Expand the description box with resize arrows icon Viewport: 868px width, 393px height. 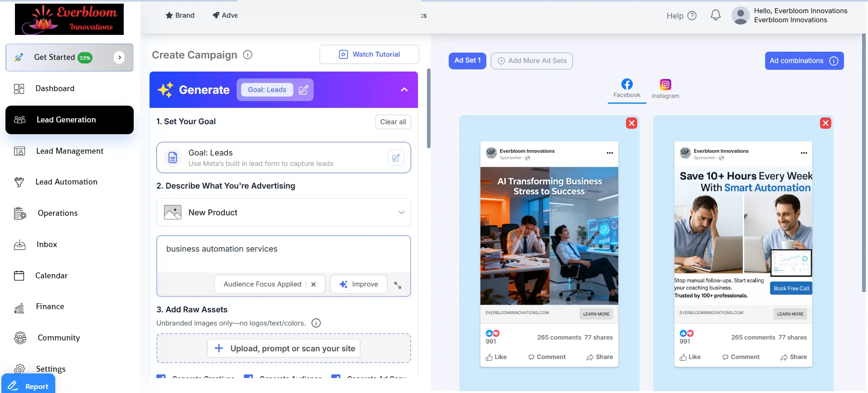[398, 285]
